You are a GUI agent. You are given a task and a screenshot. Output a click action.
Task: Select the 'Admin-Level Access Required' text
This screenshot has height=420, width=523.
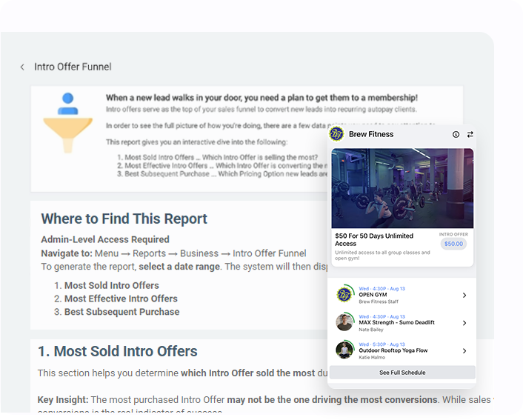pyautogui.click(x=105, y=239)
